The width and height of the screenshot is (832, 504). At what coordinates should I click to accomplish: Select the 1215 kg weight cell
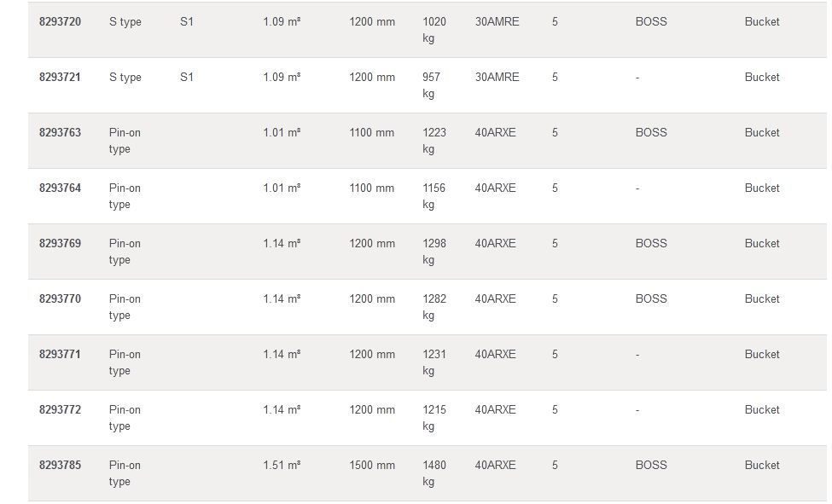[434, 418]
